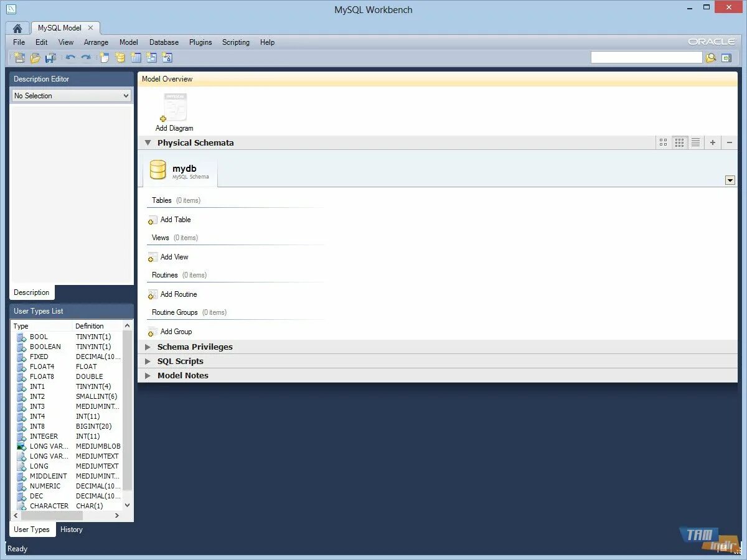
Task: Remove selected schema with minus button
Action: coord(730,142)
